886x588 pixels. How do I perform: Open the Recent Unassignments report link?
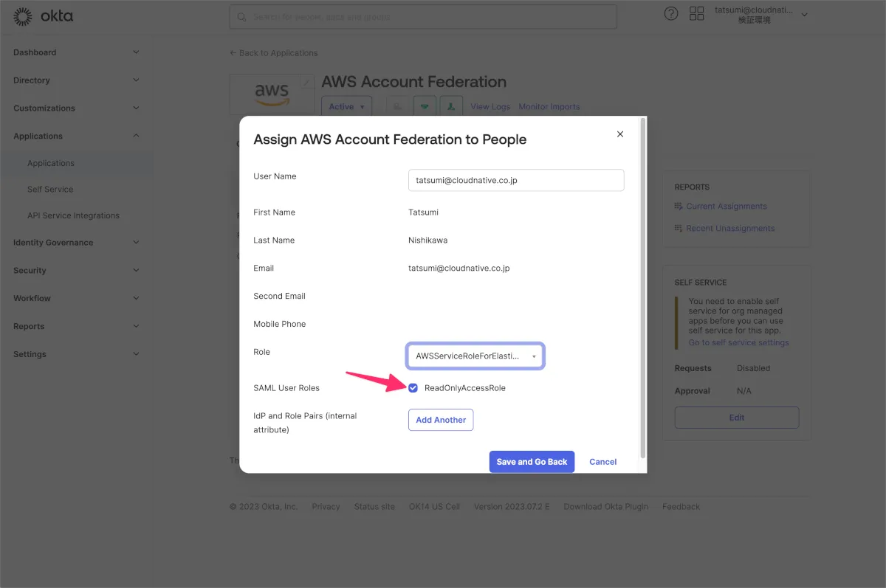point(730,229)
